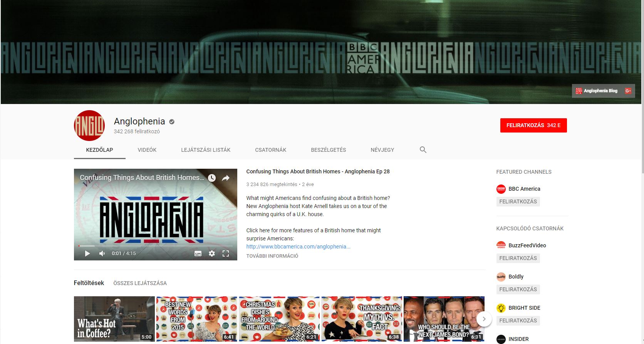Image resolution: width=644 pixels, height=344 pixels.
Task: Open the video player settings gear
Action: coord(212,253)
